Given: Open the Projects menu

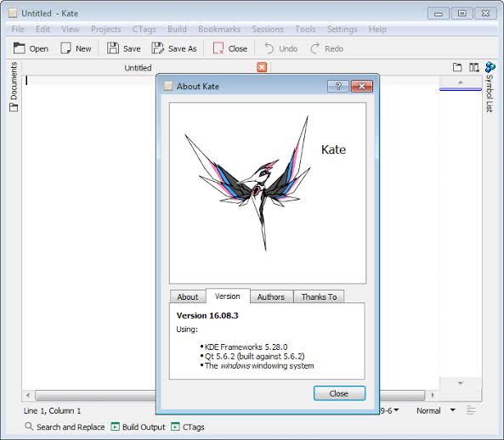Looking at the screenshot, I should tap(105, 29).
